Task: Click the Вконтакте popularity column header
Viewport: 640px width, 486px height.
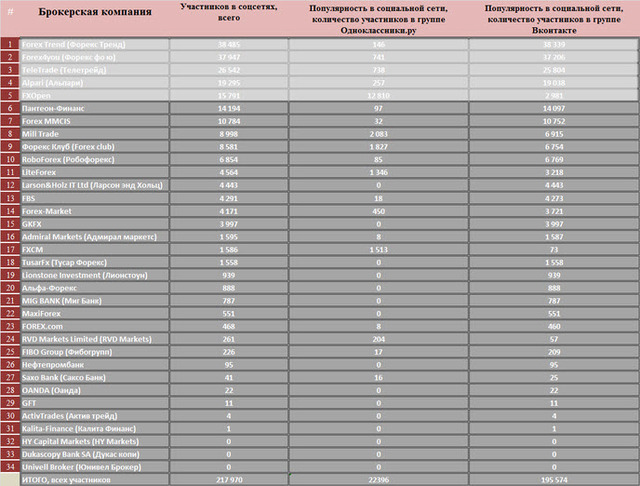Action: (554, 19)
